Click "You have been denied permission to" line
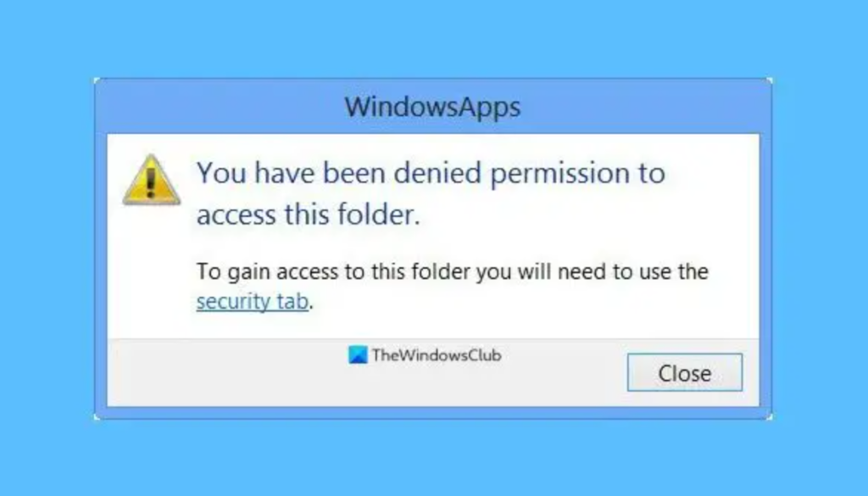868x496 pixels. tap(431, 173)
